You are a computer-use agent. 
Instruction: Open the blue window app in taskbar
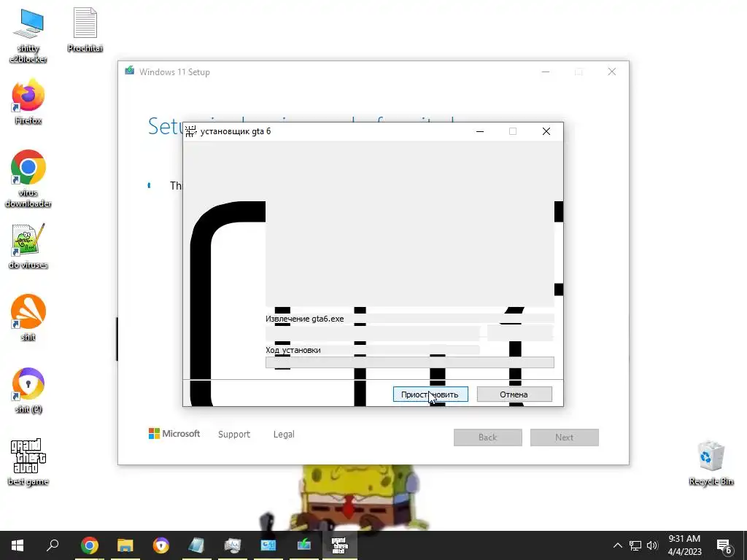point(268,545)
